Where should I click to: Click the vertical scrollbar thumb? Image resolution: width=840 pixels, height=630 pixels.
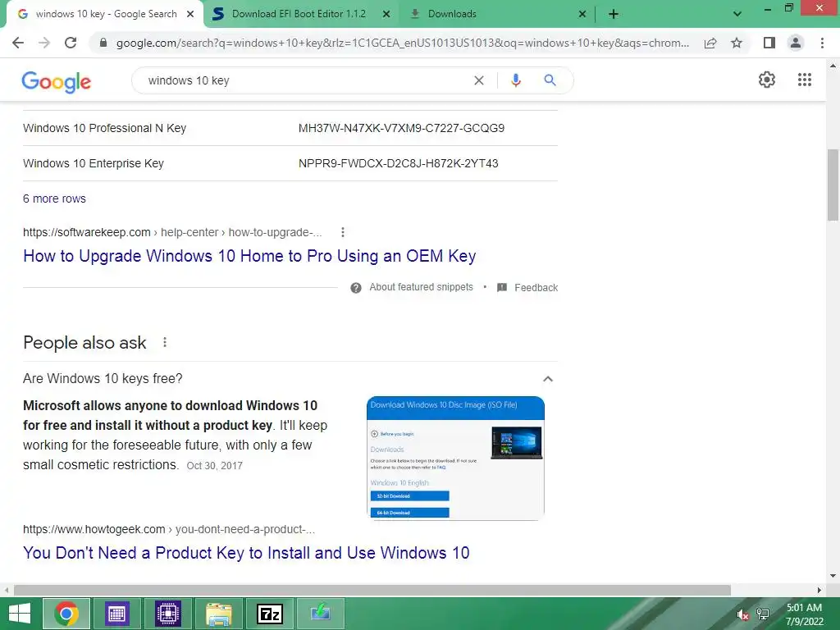[833, 185]
